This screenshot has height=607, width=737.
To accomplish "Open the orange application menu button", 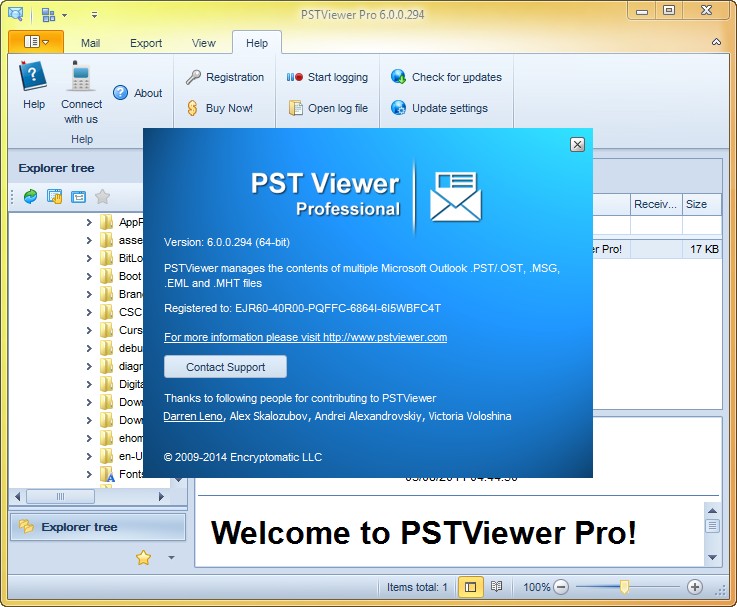I will point(36,42).
